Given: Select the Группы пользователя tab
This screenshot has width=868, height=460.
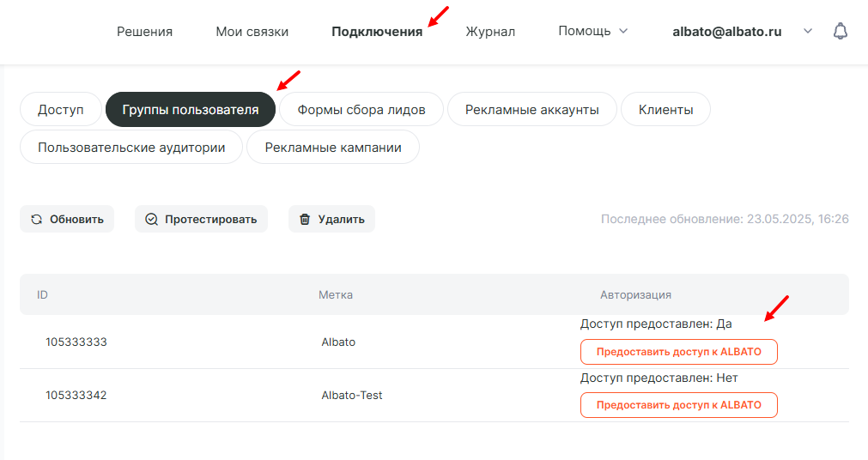Looking at the screenshot, I should point(190,110).
